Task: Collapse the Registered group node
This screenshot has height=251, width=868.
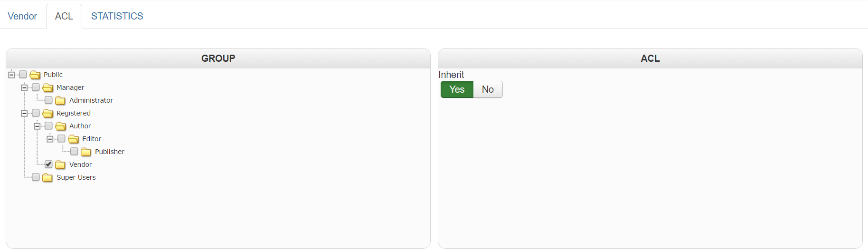Action: (24, 113)
